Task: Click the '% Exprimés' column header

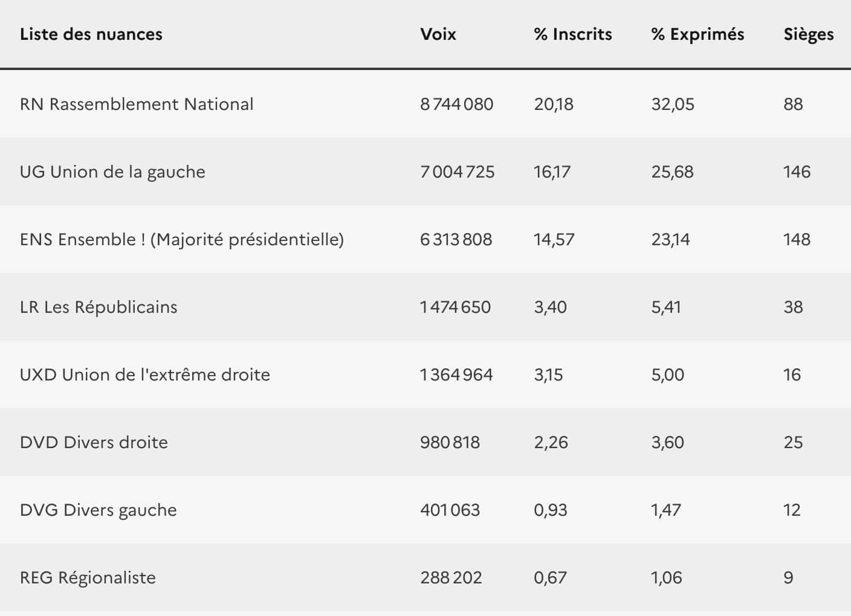Action: pos(697,34)
